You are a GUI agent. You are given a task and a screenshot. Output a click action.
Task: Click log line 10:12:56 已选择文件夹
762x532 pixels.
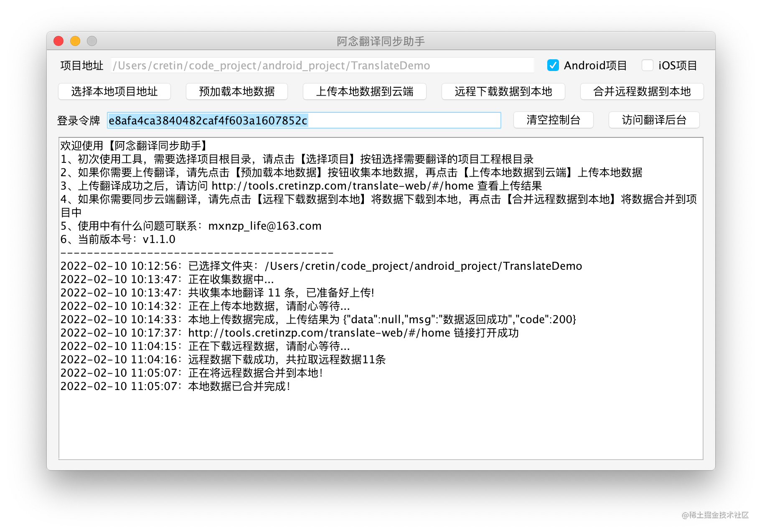click(x=321, y=266)
